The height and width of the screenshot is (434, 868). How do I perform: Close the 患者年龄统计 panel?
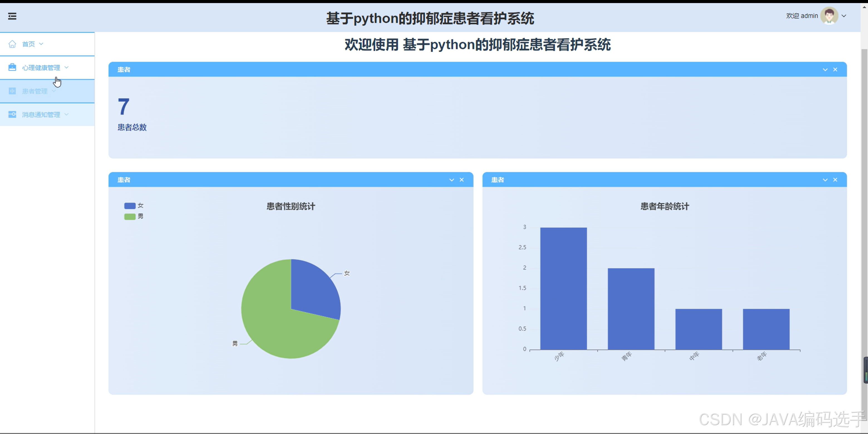pyautogui.click(x=835, y=180)
